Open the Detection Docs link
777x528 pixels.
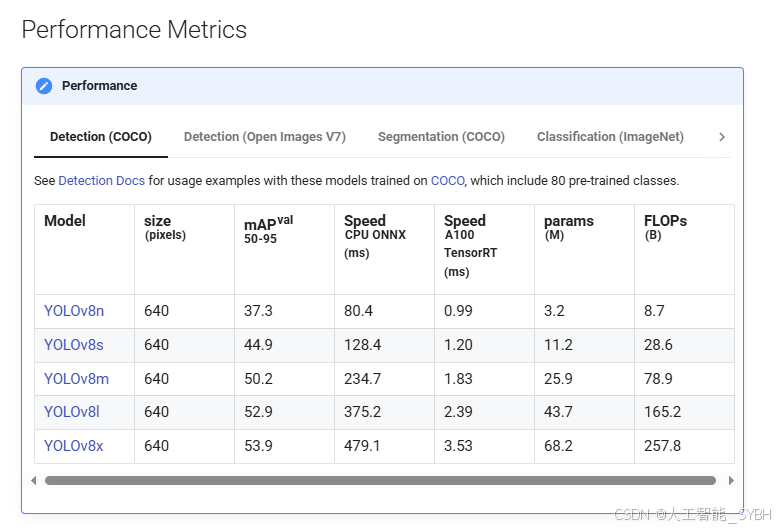102,181
